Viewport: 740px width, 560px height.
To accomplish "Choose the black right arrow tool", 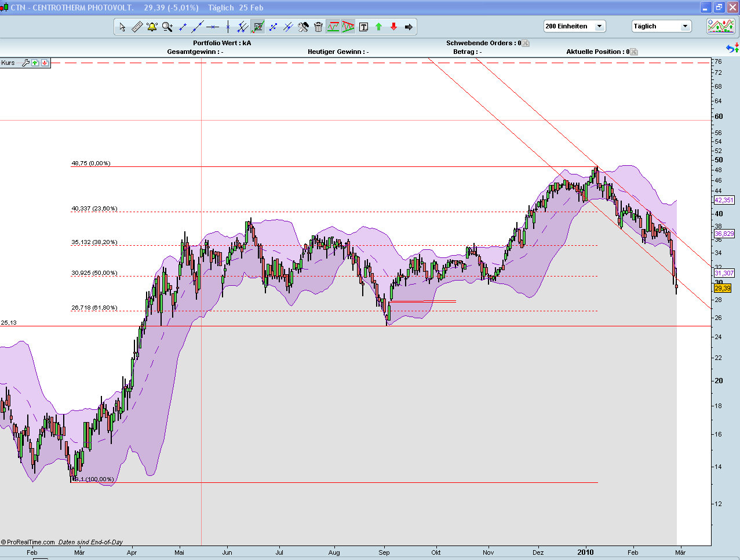I will (409, 27).
